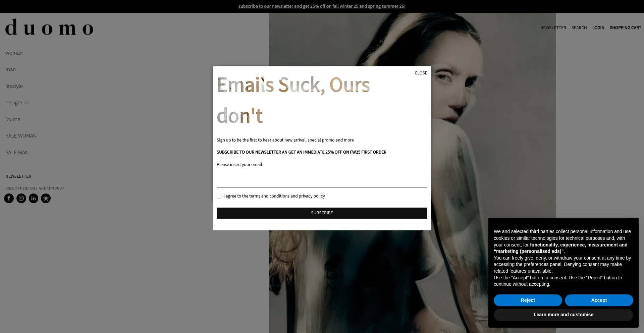Open the lifestyle menu item
644x333 pixels.
(14, 86)
